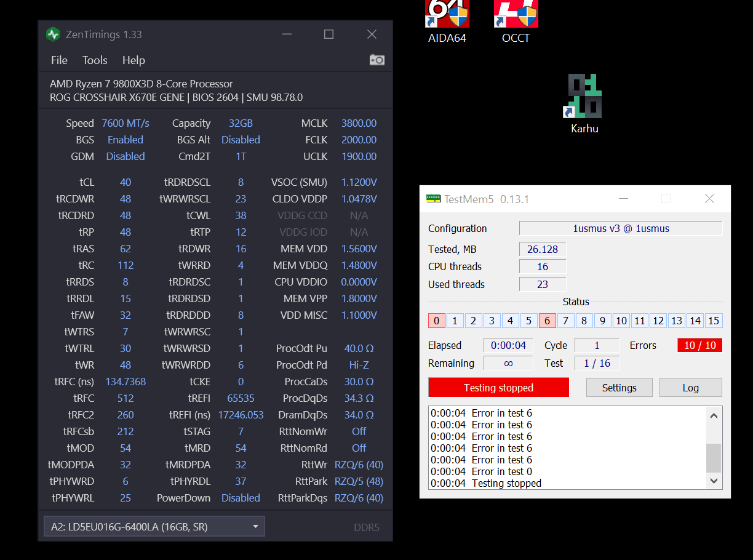Click the TestMem5 title bar icon
Image resolution: width=753 pixels, height=560 pixels.
[433, 199]
